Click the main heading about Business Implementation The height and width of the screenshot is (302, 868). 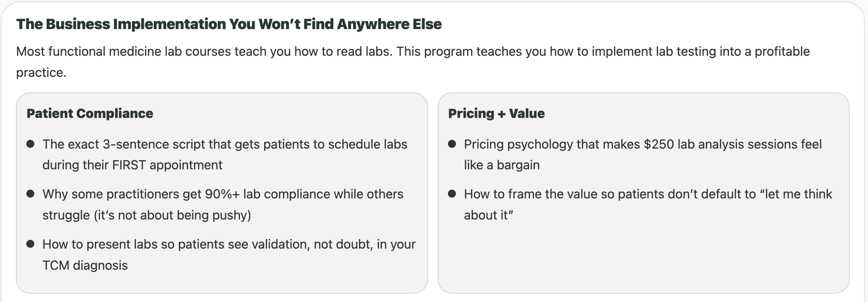(x=229, y=24)
